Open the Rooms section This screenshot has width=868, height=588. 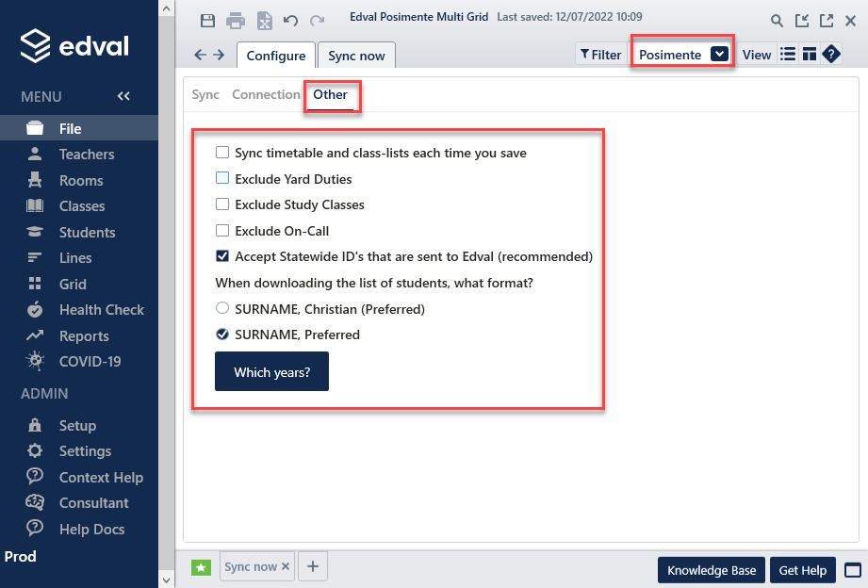(x=79, y=181)
